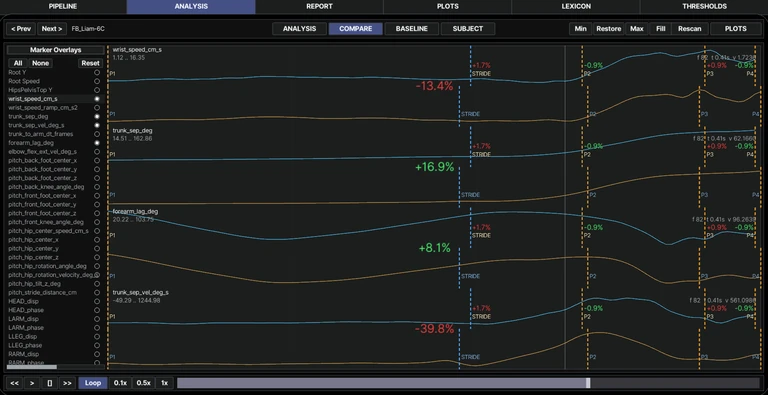Jump back with the << playback button

tap(15, 383)
